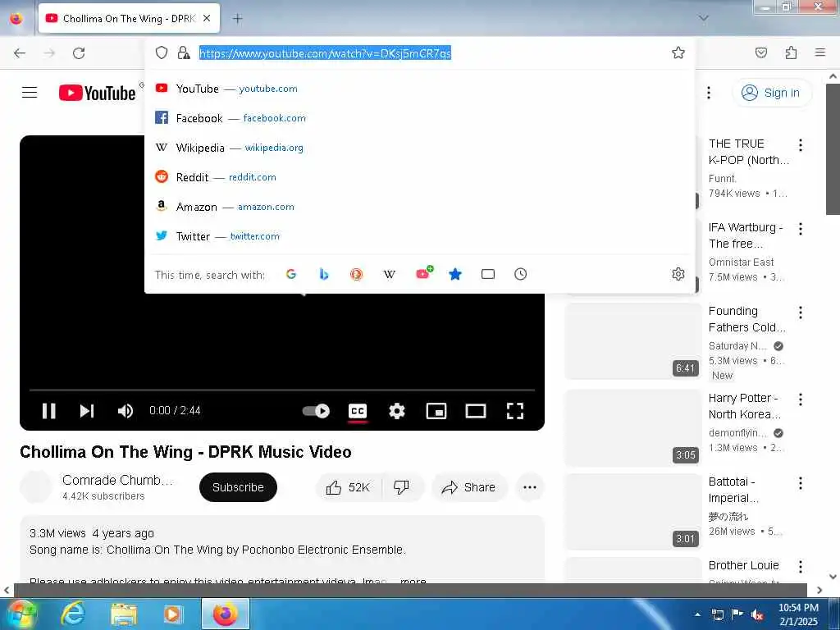This screenshot has height=630, width=840.
Task: Open options for Founding Fathers Cold video
Action: point(801,313)
